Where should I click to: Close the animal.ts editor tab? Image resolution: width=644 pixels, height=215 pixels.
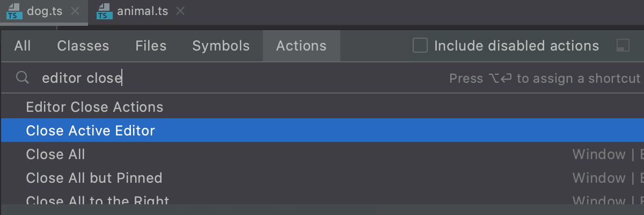click(180, 11)
